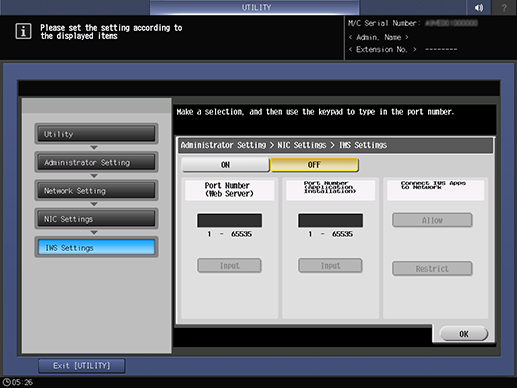The image size is (517, 388).
Task: Click the arrow below NIC Settings
Action: click(x=94, y=233)
